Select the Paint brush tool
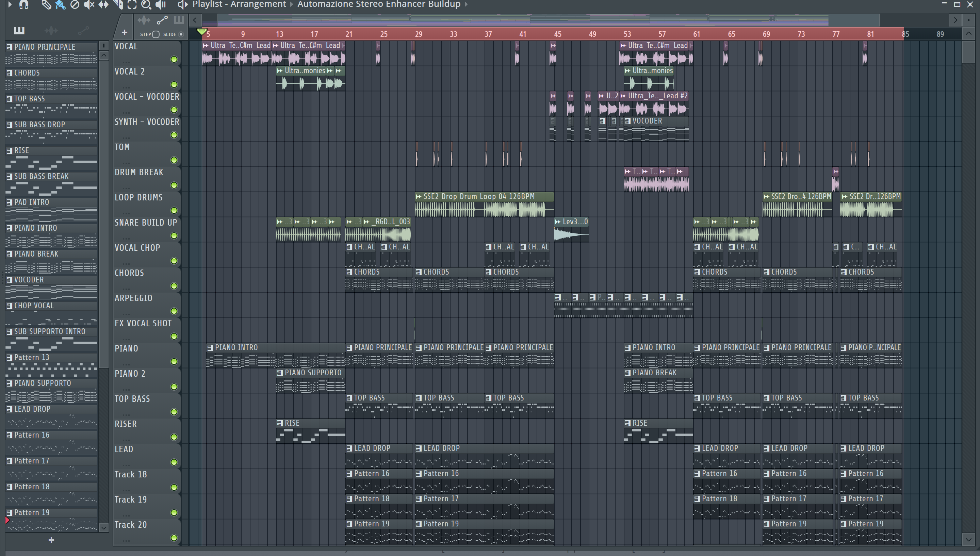 pos(60,4)
